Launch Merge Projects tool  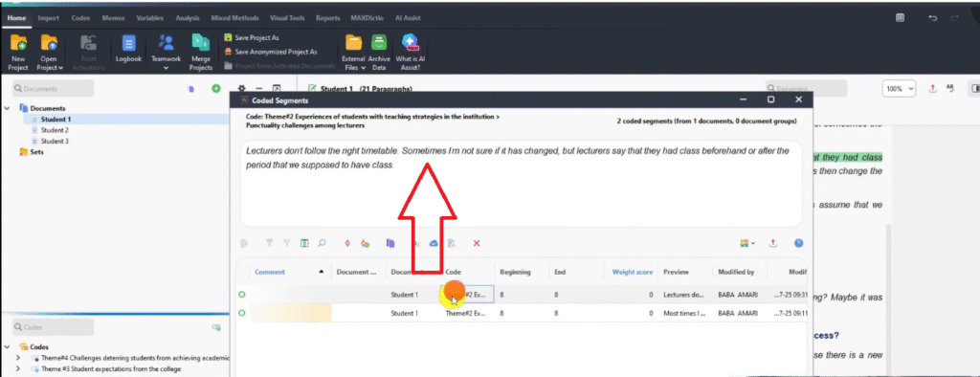pos(201,52)
